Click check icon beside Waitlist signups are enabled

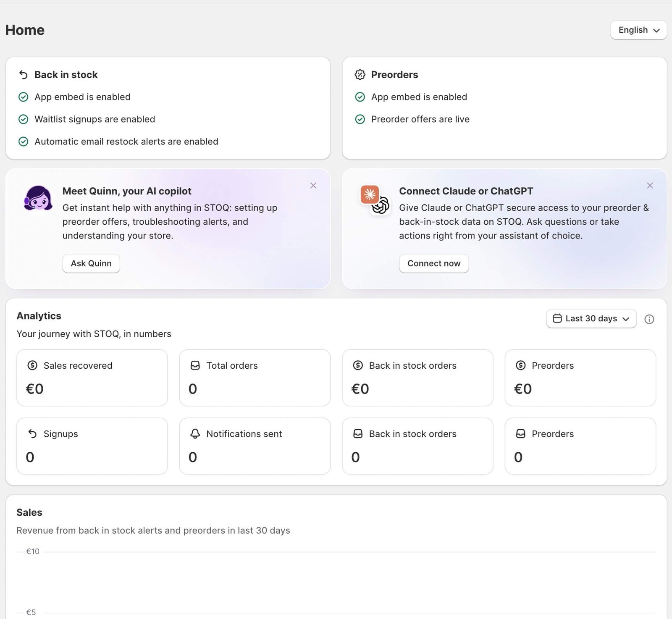(24, 119)
